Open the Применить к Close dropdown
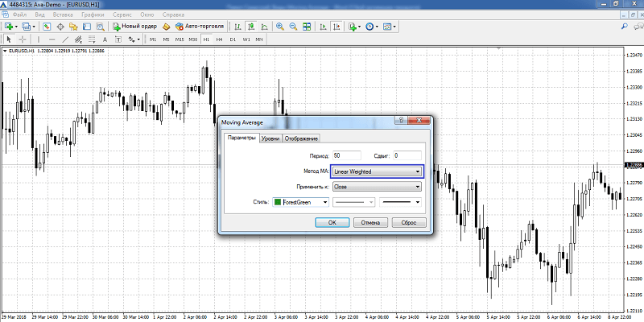 click(377, 187)
